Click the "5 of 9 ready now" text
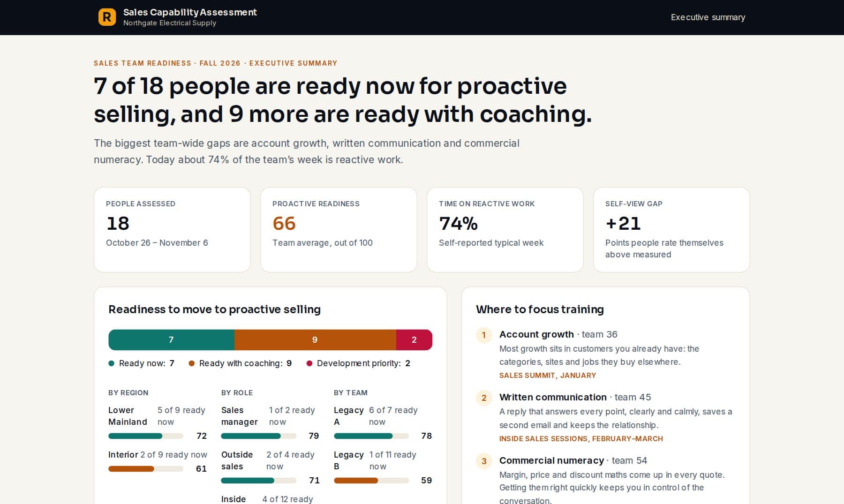Screen dimensions: 844x504 (x=181, y=416)
